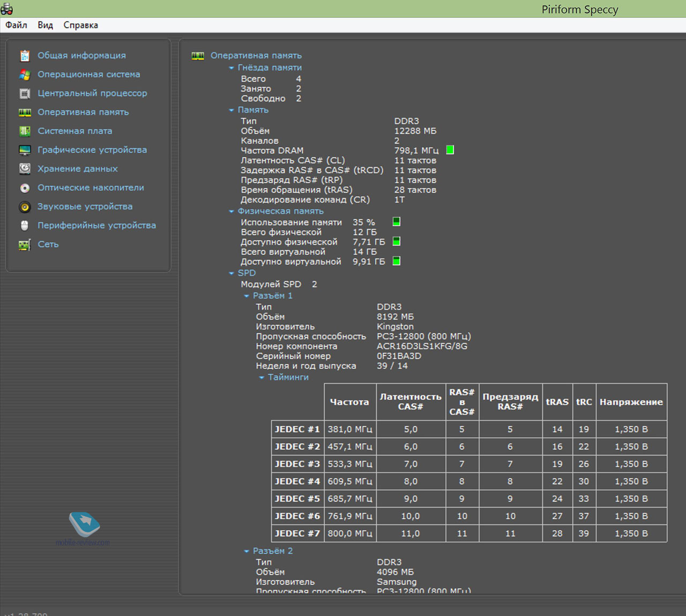The image size is (686, 616).
Task: Click the JEDEC #1 row header
Action: click(297, 429)
